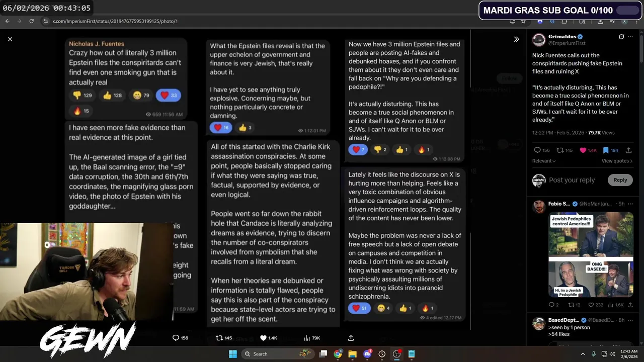Repost Fabio's reply with 12 reposts
This screenshot has height=362, width=644.
pos(571,305)
